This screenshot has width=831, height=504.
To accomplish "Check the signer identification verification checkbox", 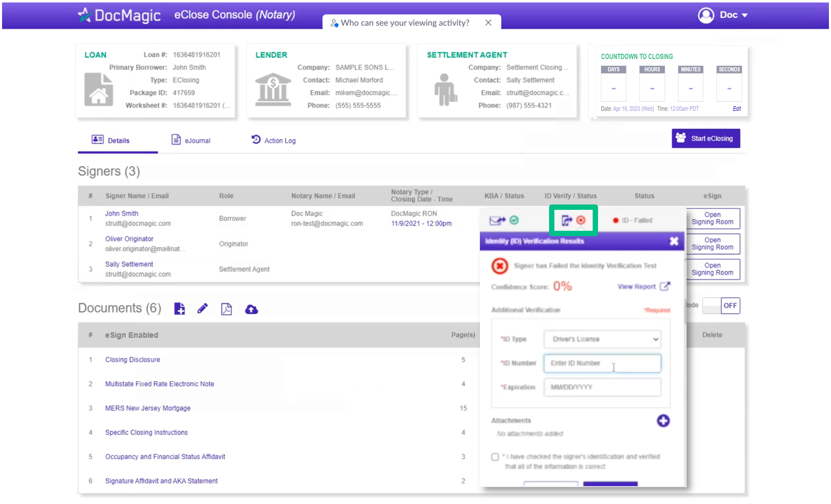I will tap(495, 457).
